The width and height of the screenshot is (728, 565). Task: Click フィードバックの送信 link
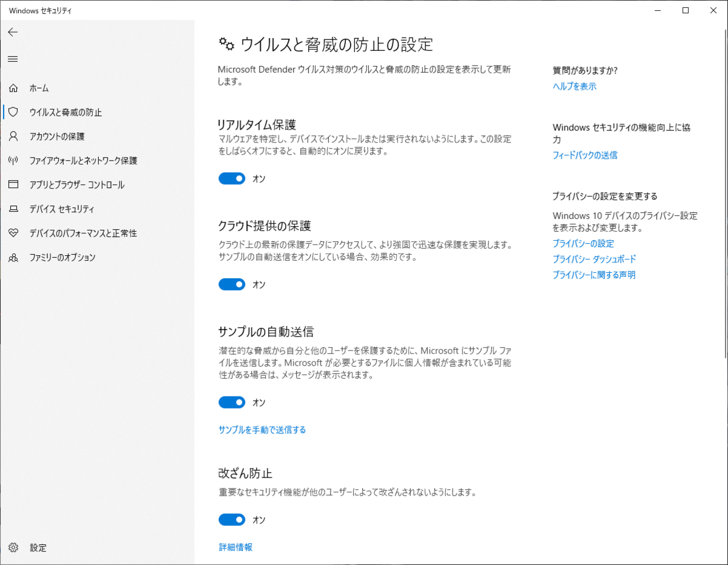(585, 155)
